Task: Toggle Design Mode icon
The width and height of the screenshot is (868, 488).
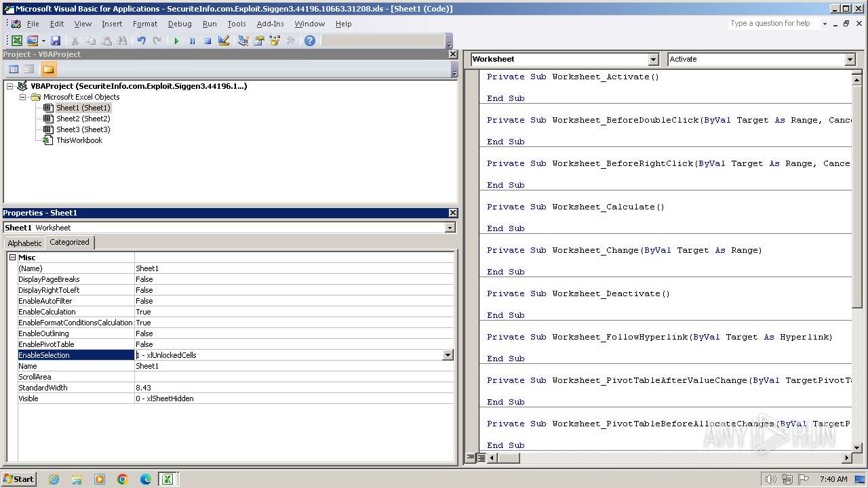Action: (223, 41)
